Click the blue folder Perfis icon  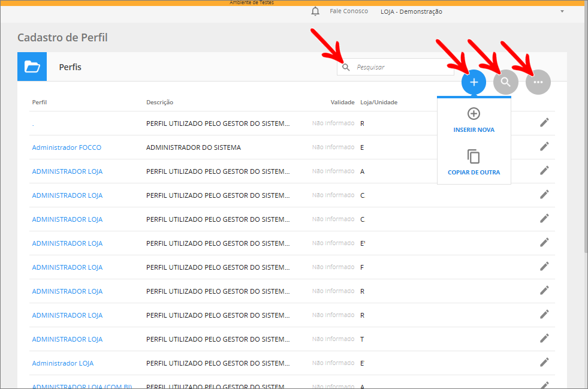(x=32, y=67)
